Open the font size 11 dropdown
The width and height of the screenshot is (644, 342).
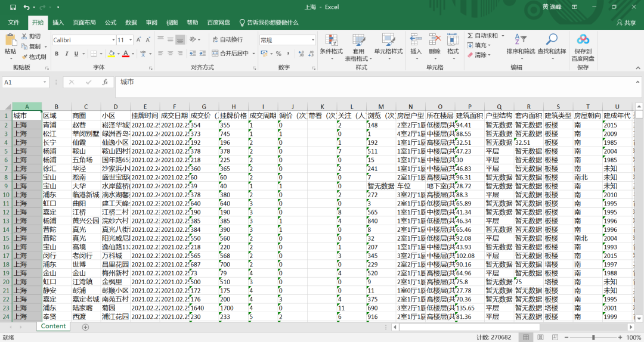131,40
